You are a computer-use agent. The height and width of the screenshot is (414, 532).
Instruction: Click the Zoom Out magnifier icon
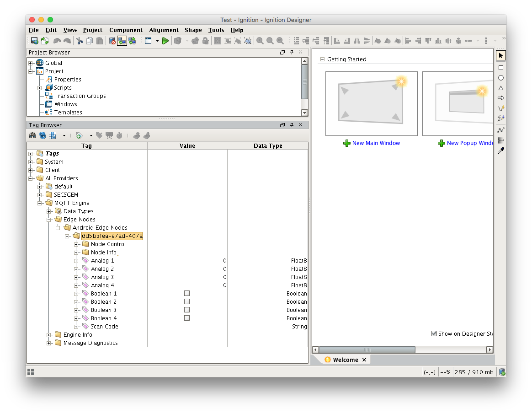pos(270,41)
